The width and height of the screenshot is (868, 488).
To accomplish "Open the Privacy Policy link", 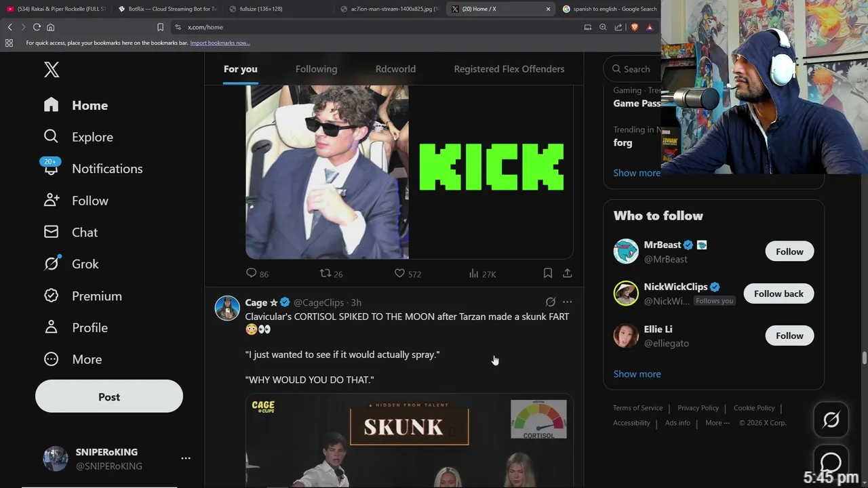I will pos(698,408).
